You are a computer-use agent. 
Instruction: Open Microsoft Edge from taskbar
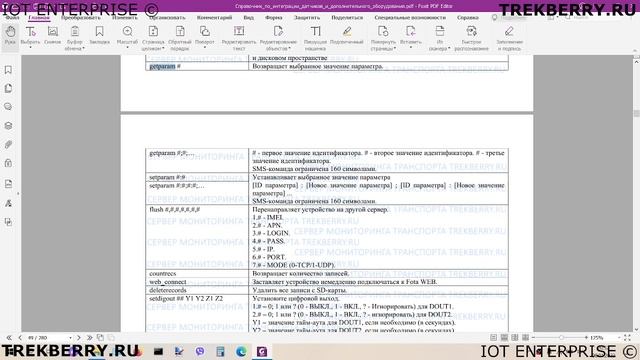[x=241, y=351]
